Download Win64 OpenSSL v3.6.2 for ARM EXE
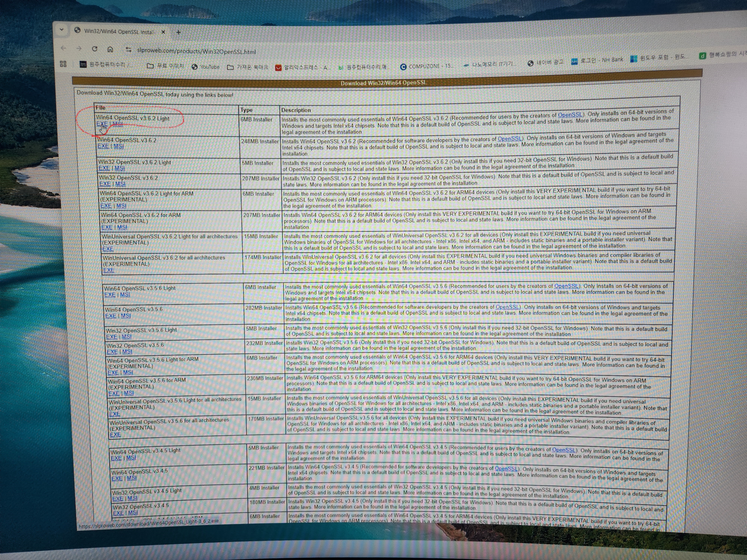 tap(107, 228)
